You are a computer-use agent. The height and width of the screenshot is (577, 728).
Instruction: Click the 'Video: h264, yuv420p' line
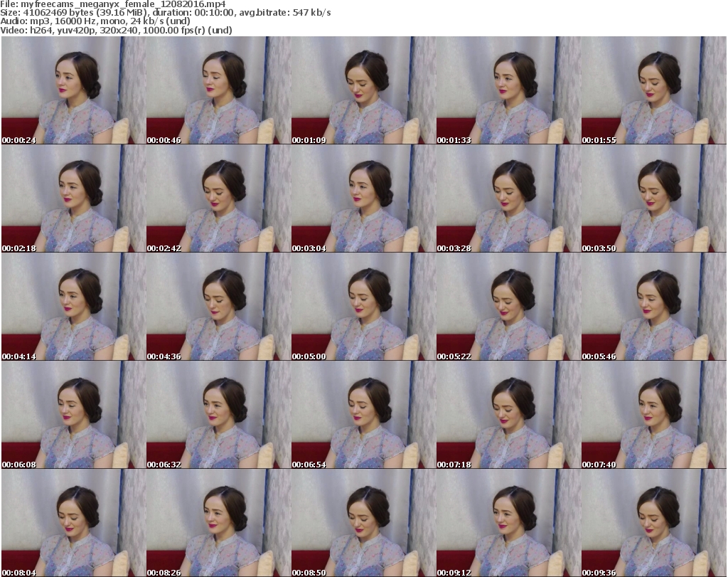click(x=116, y=30)
